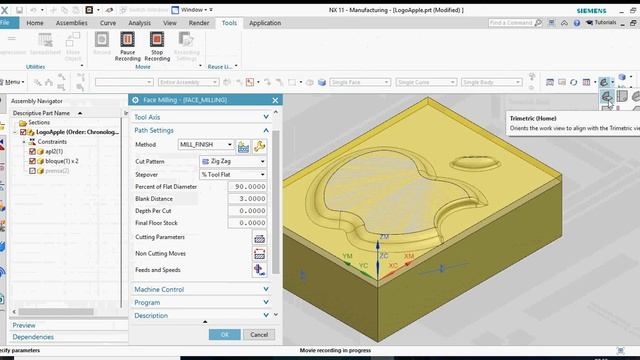Close the Face Milling dialog
640x360 pixels.
275,100
